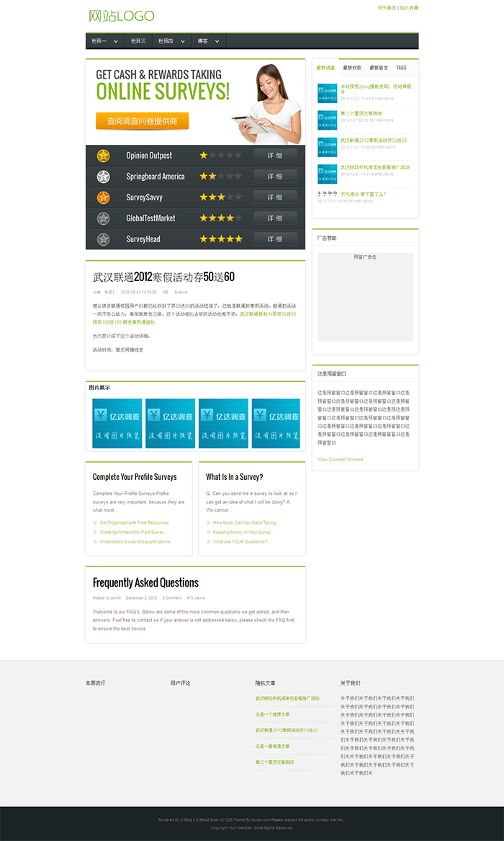Click the Get Organized with Free Resources link

click(135, 522)
